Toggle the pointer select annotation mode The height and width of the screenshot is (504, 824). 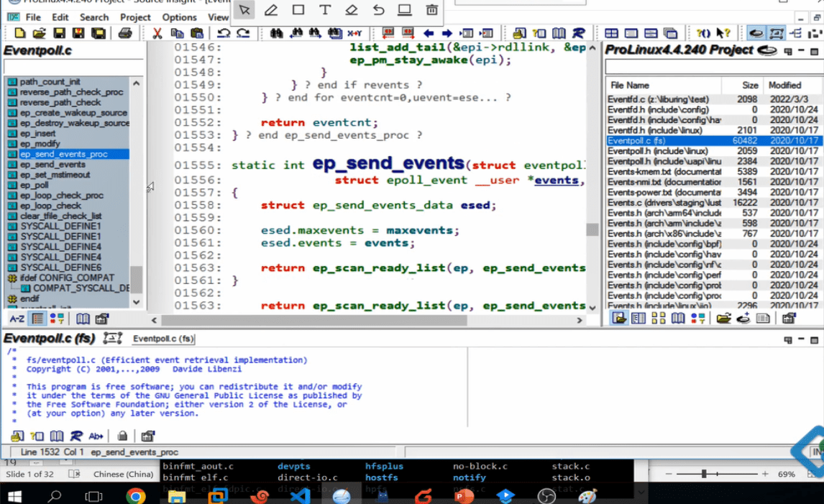click(244, 10)
